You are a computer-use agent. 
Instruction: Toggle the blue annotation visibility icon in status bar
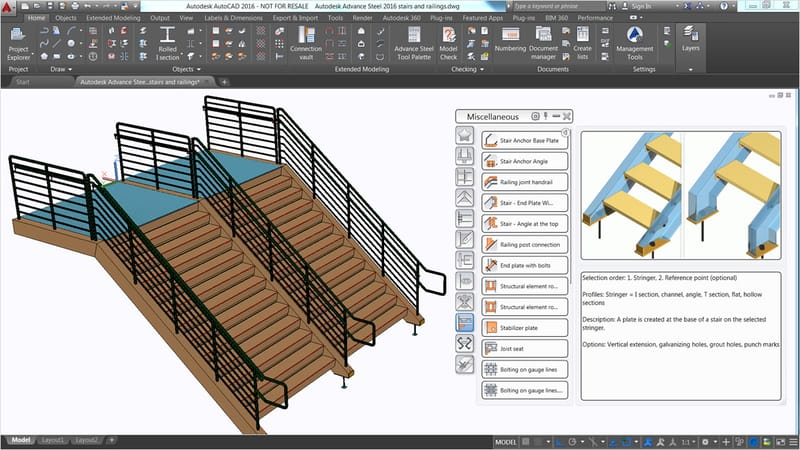pyautogui.click(x=648, y=442)
